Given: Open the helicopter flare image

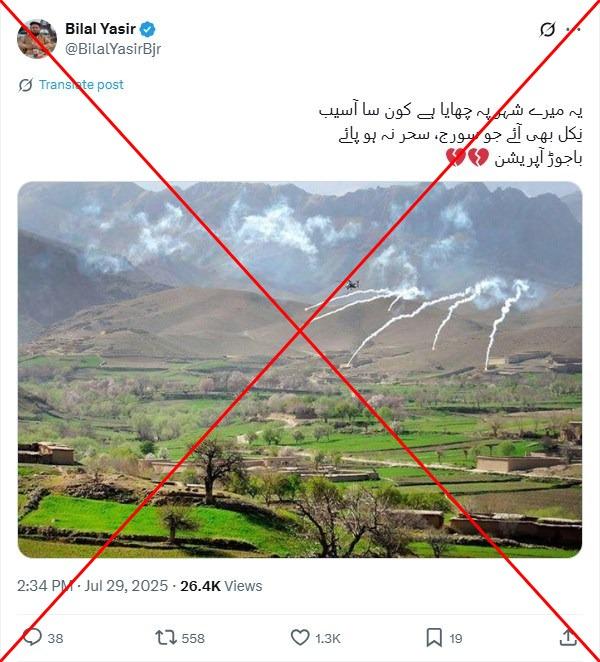Looking at the screenshot, I should point(300,369).
